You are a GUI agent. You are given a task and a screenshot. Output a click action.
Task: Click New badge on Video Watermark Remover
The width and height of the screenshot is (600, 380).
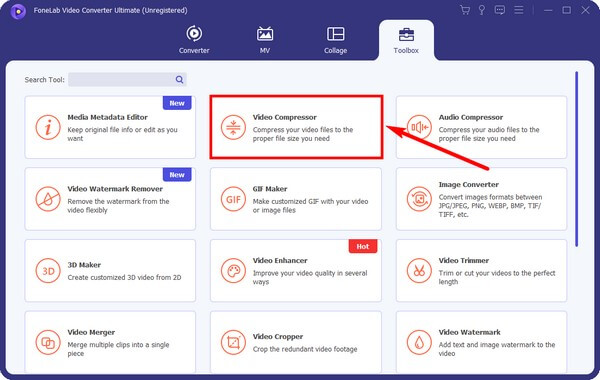(x=177, y=175)
